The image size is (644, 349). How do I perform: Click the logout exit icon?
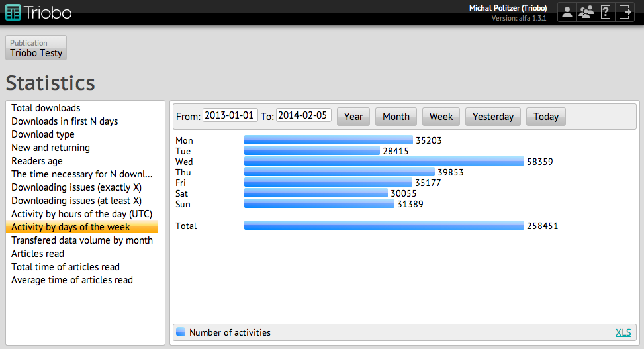click(625, 12)
